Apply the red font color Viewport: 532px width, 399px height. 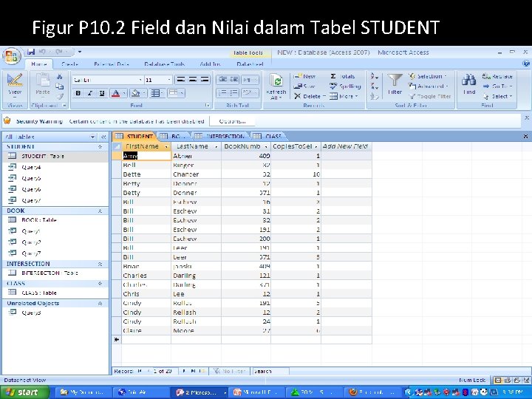[115, 93]
